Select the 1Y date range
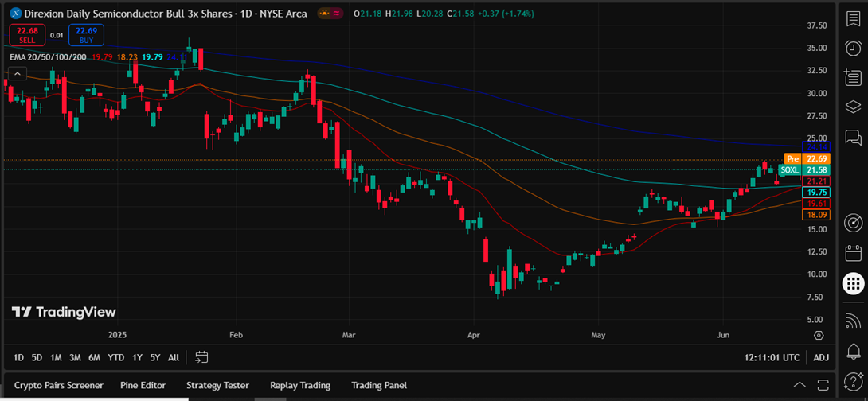 137,358
